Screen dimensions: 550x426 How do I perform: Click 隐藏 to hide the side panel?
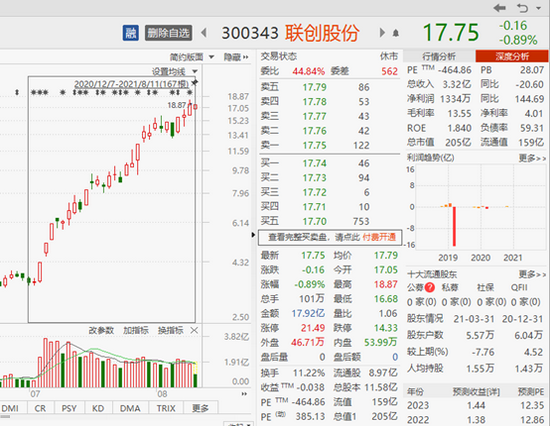(x=236, y=57)
